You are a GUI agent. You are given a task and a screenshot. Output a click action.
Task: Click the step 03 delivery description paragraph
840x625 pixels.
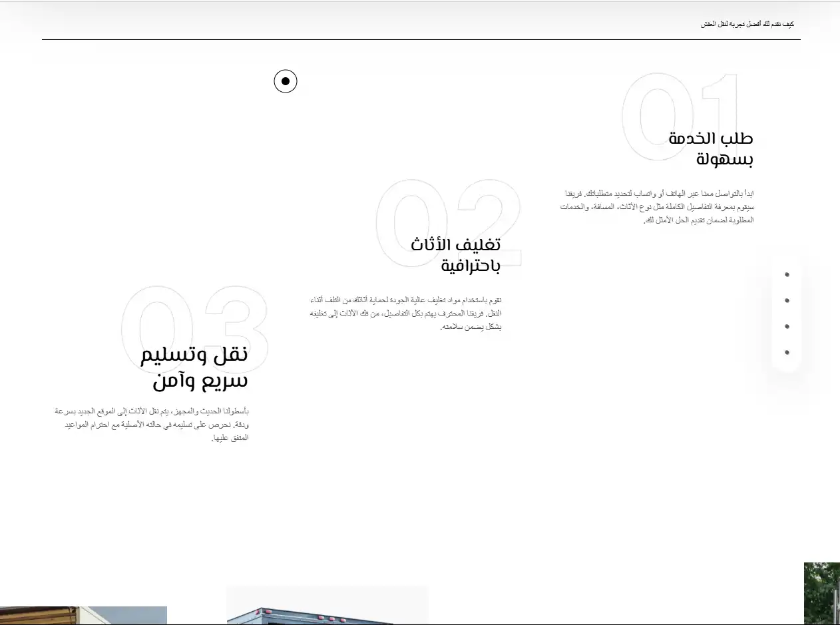[152, 425]
